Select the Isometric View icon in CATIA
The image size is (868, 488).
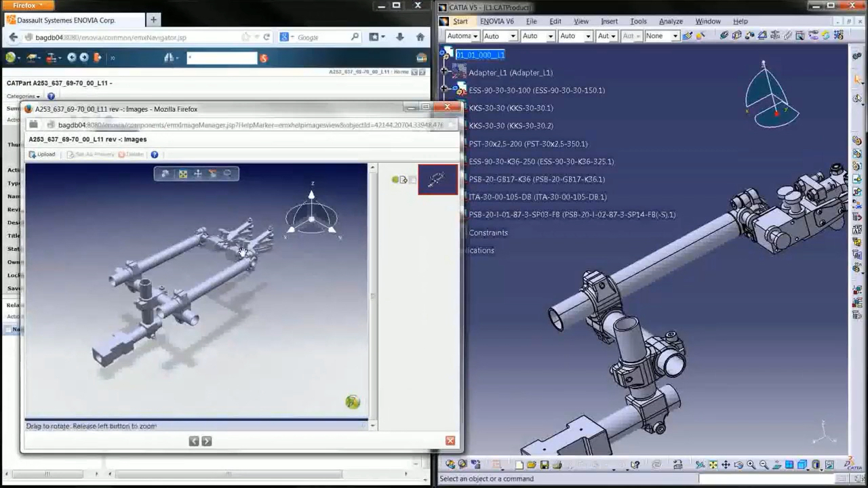click(x=802, y=464)
